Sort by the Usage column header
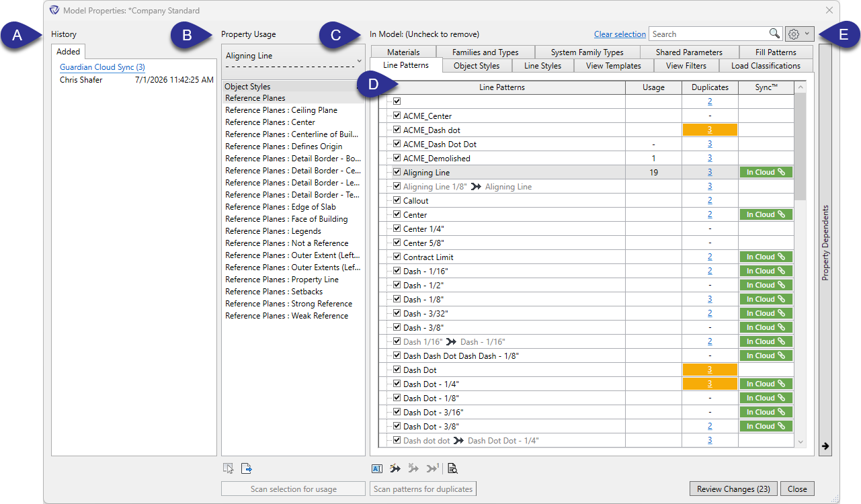The height and width of the screenshot is (504, 861). coord(653,87)
